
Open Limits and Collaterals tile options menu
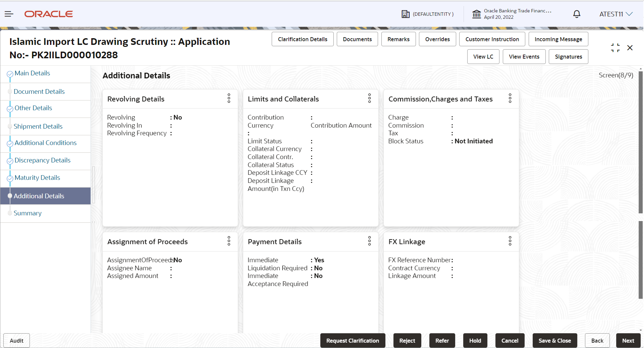coord(369,98)
